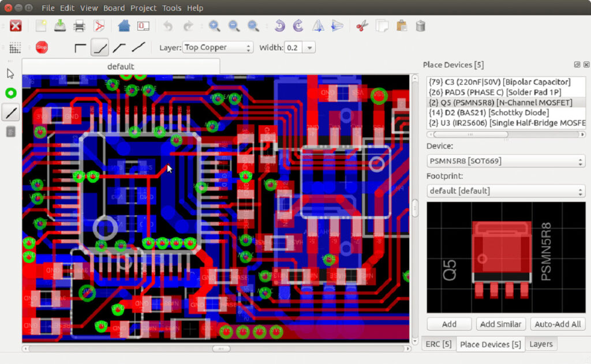This screenshot has height=364, width=591.
Task: Open the Layer dropdown showing Top Copper
Action: [218, 47]
